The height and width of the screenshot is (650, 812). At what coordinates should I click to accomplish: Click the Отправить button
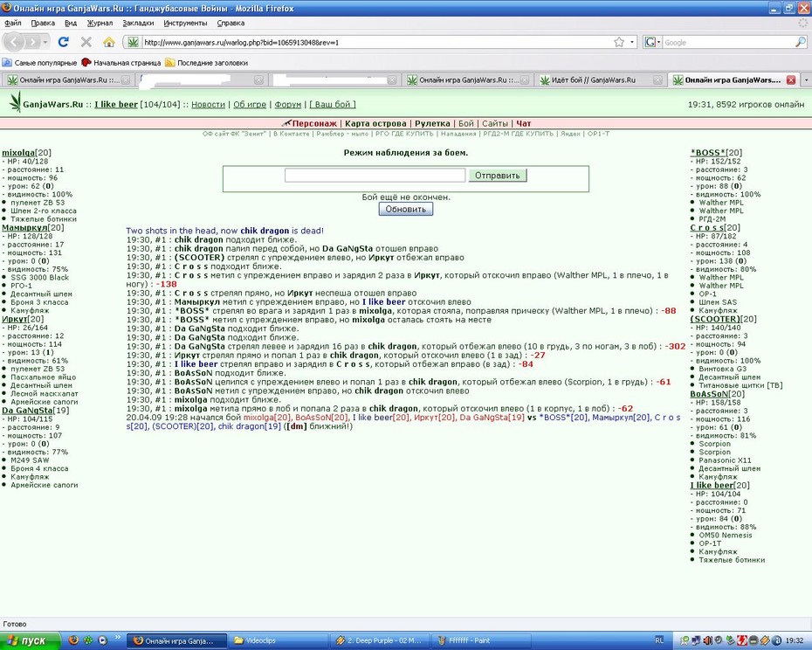click(x=497, y=176)
